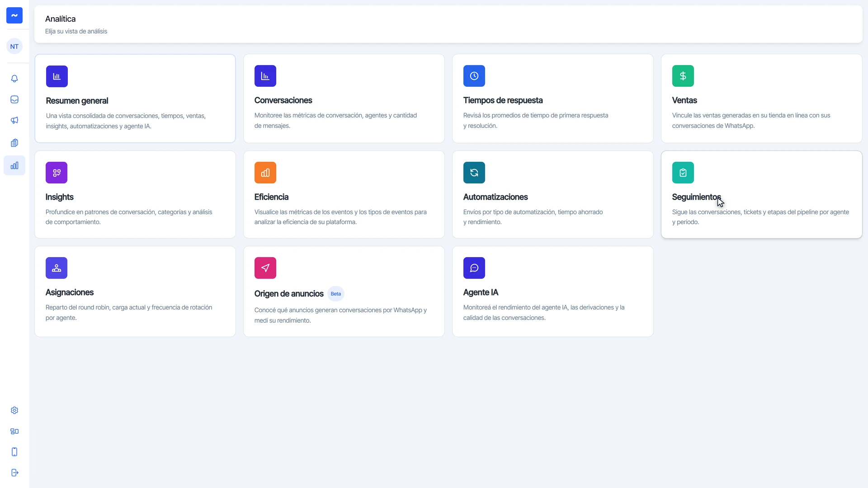Click the blue app logo icon
This screenshot has height=488, width=868.
pos(14,15)
